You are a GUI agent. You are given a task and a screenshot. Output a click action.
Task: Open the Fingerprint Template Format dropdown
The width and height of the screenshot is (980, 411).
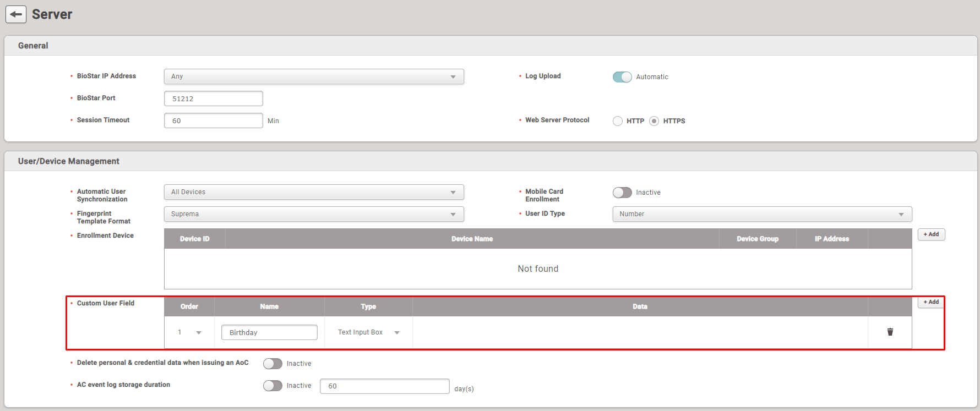tap(314, 214)
